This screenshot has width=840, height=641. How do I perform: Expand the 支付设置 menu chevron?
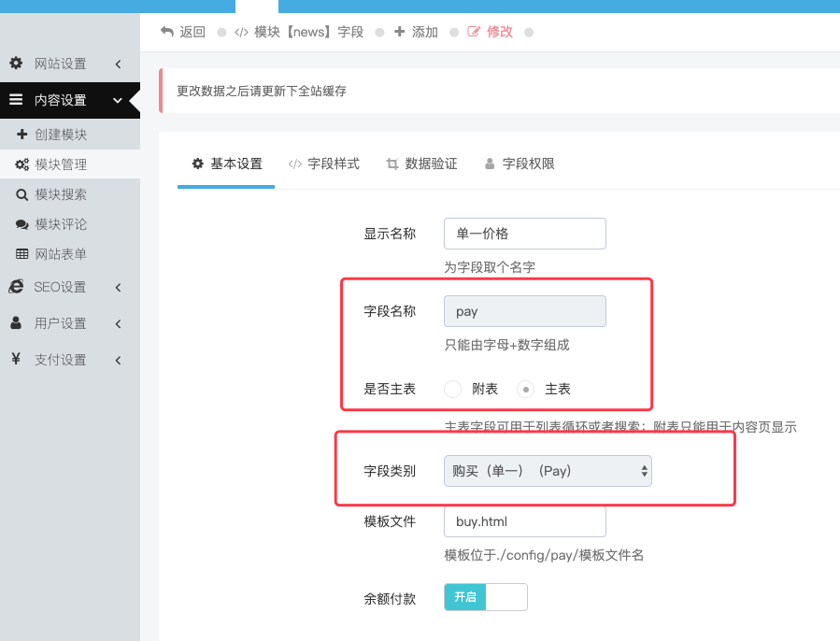119,360
